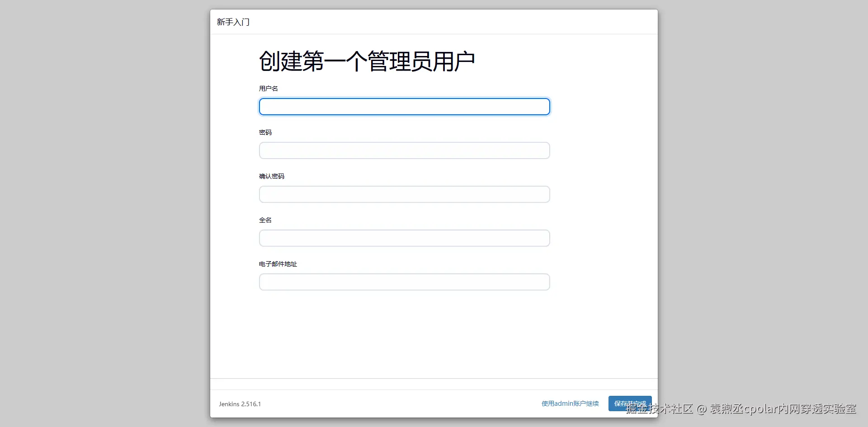Click the 确认密码 field label
The height and width of the screenshot is (427, 868).
click(272, 176)
